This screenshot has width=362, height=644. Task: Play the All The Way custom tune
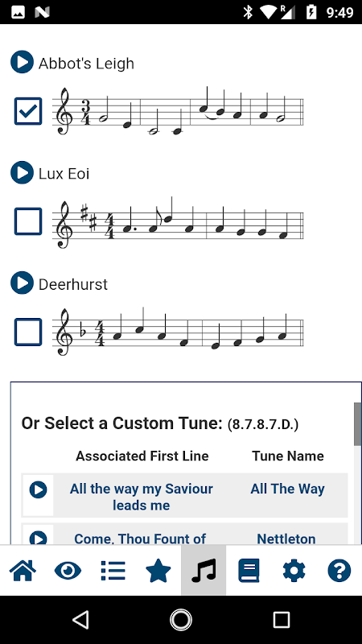click(x=38, y=489)
